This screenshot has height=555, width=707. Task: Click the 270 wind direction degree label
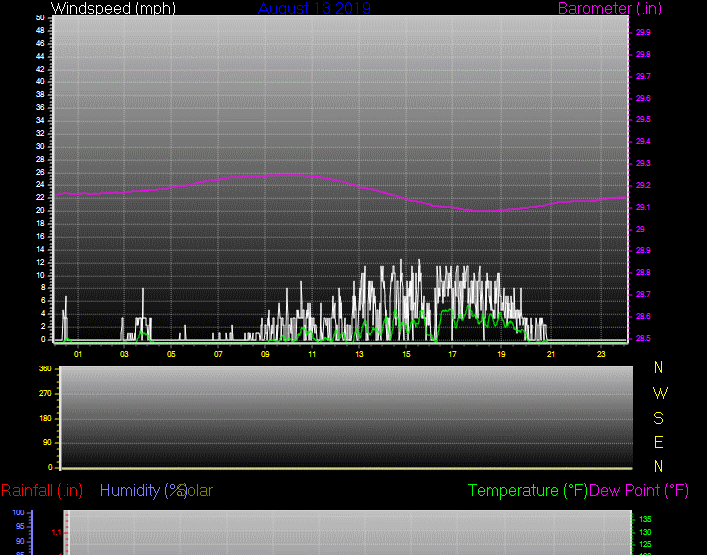[46, 394]
